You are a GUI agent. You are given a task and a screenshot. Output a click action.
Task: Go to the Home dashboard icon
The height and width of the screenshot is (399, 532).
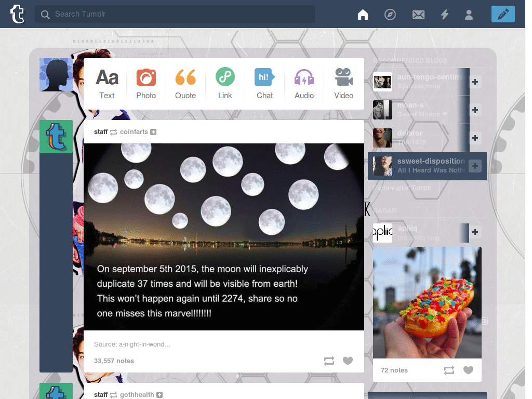[363, 14]
